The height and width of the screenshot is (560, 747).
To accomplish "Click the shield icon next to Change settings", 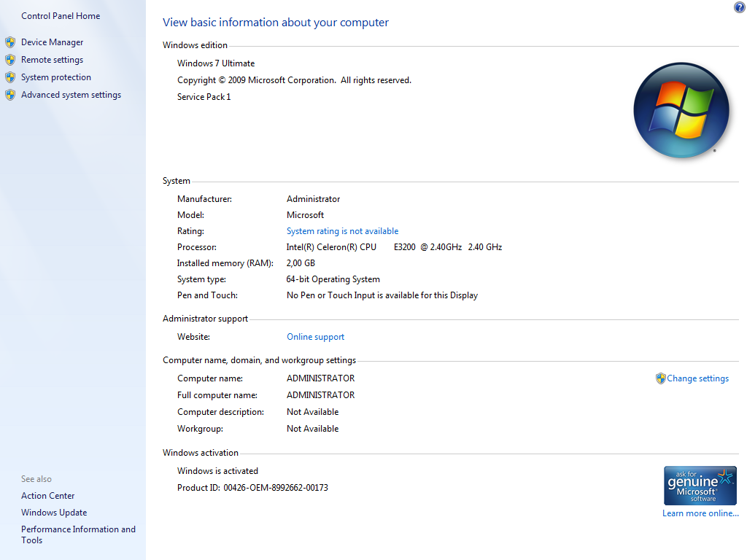I will tap(660, 378).
